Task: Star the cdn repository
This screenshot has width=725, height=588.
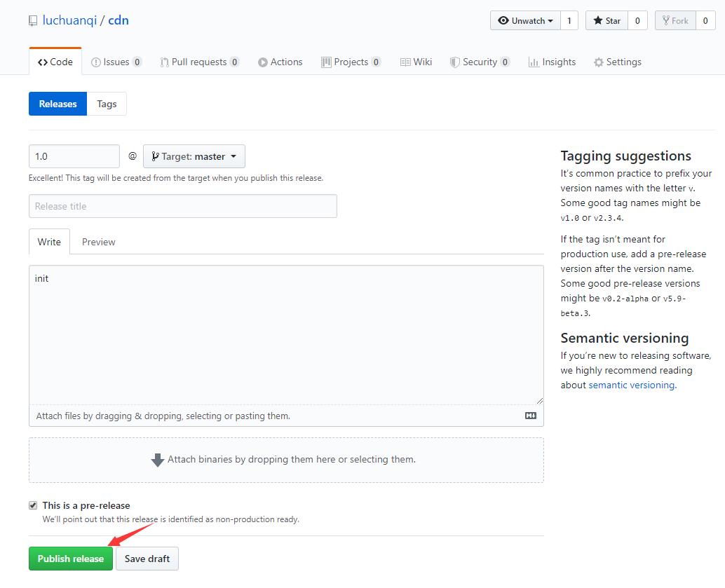Action: (x=607, y=20)
